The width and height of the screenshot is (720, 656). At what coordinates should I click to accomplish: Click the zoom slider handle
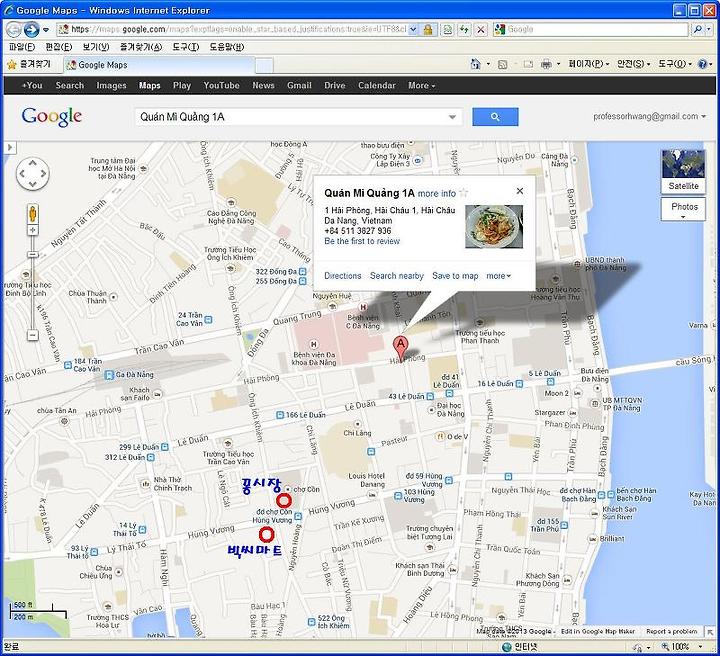pos(33,254)
